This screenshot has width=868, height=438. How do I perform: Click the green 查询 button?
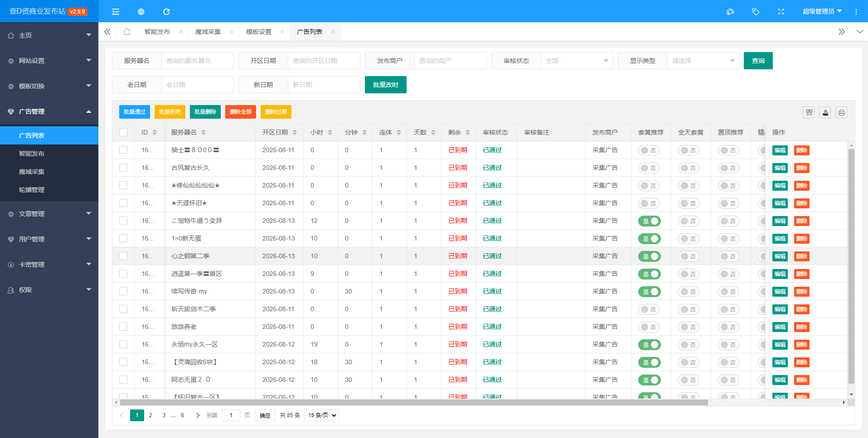pyautogui.click(x=758, y=61)
